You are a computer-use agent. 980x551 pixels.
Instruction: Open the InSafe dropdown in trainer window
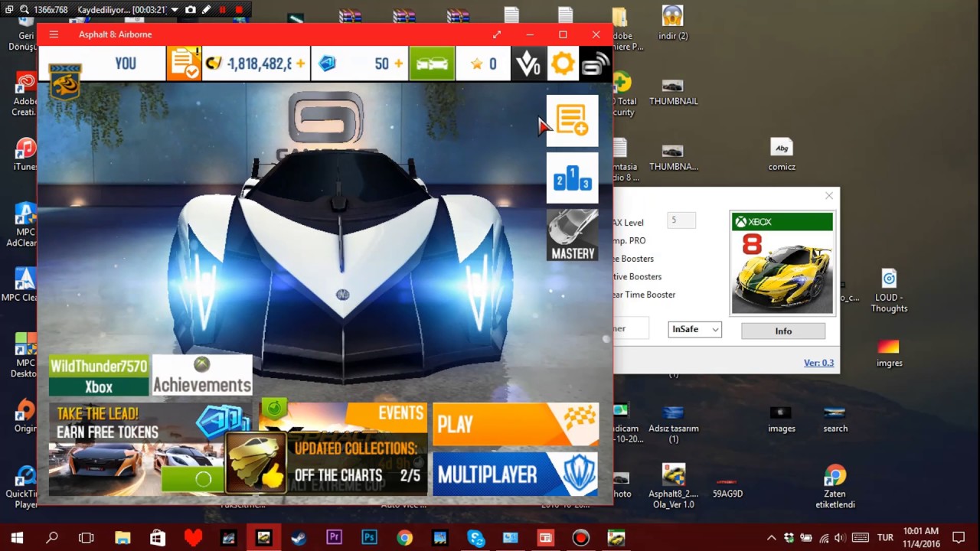[x=694, y=329]
